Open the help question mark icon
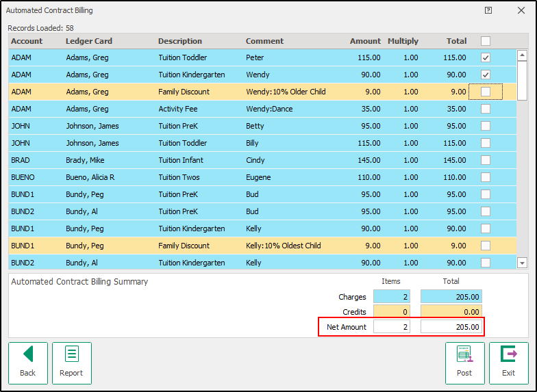This screenshot has width=537, height=392. 488,10
